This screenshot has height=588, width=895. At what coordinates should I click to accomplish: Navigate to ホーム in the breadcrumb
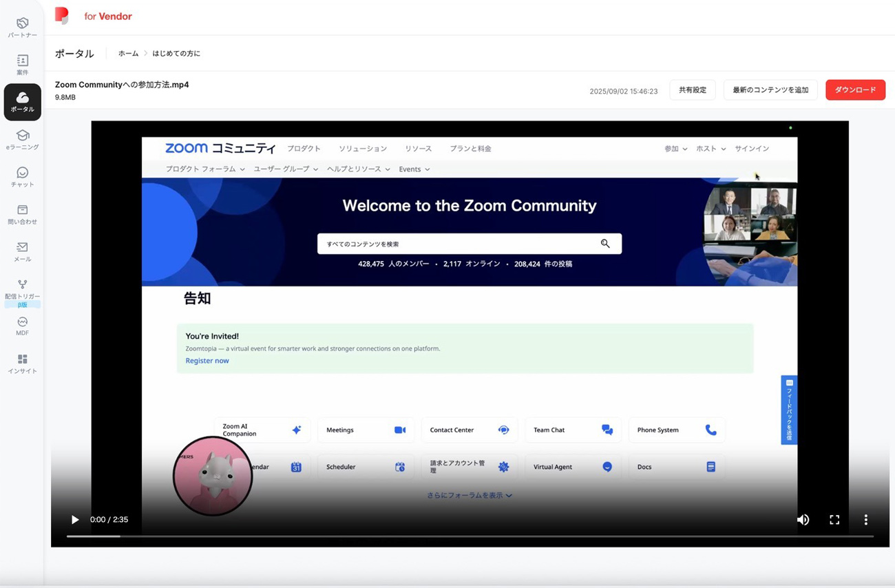pyautogui.click(x=128, y=53)
